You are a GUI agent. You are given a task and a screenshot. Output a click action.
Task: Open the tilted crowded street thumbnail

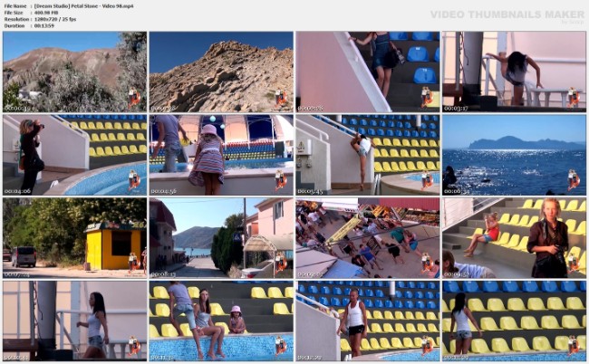[368, 238]
